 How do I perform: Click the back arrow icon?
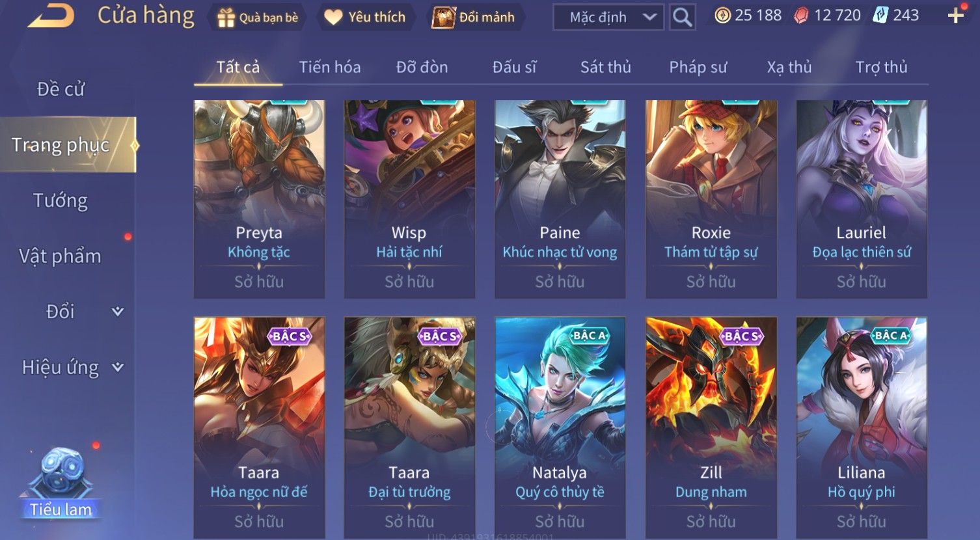pos(51,16)
